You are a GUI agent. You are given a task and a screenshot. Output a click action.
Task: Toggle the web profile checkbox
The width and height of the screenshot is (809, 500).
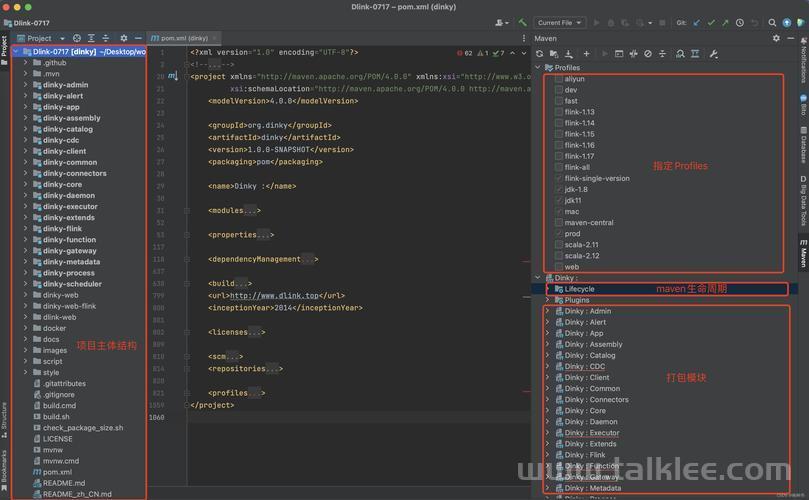click(x=559, y=267)
